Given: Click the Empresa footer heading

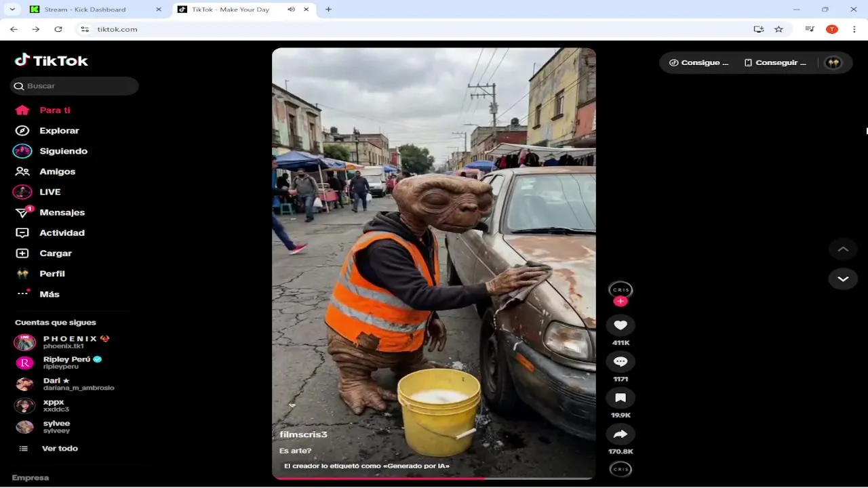Looking at the screenshot, I should 31,478.
